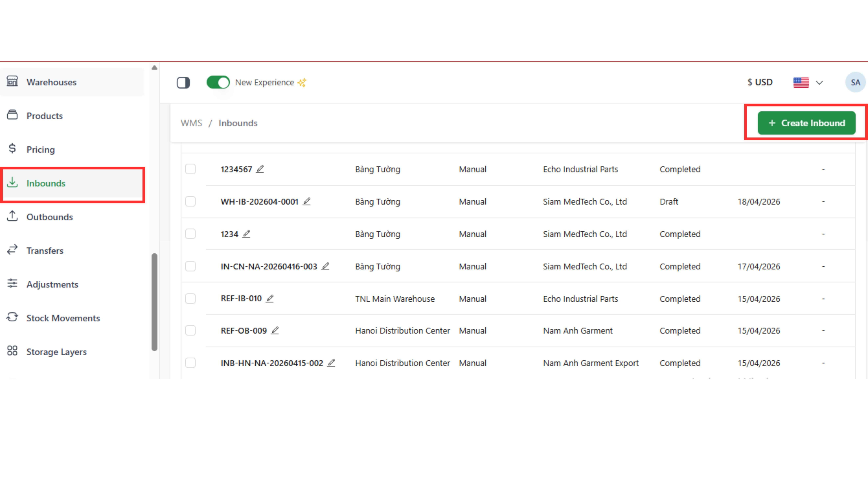Click the Storage Layers grid icon
This screenshot has width=868, height=488.
click(x=12, y=351)
